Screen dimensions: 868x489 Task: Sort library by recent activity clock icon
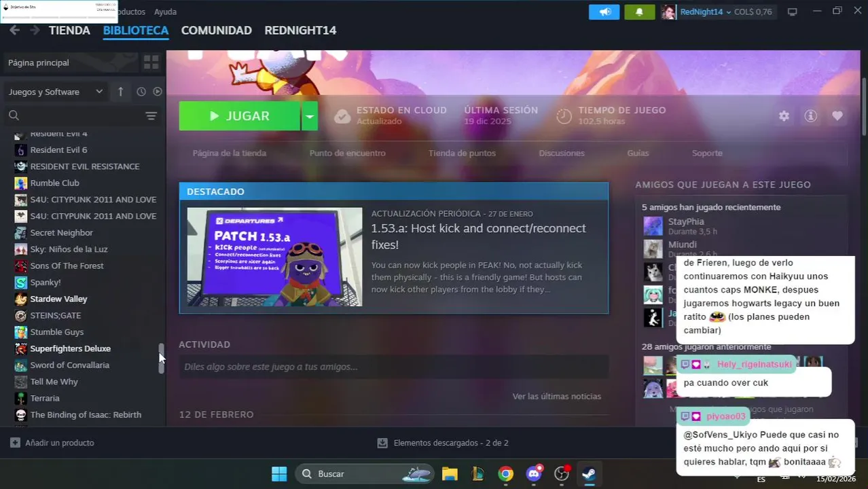[141, 92]
